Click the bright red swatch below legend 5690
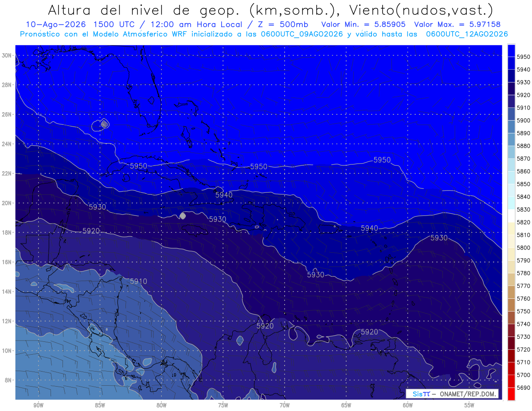 511,394
